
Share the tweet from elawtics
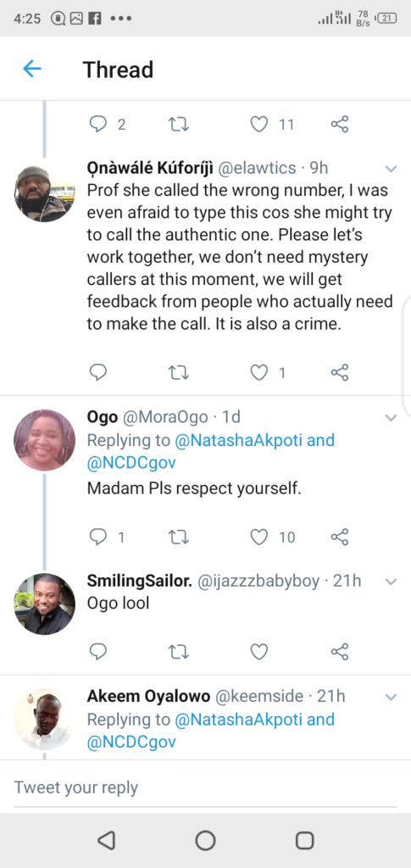340,373
